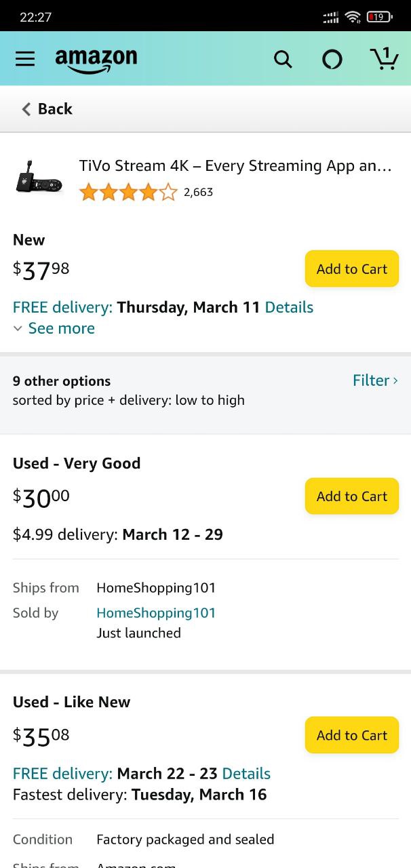Add the New $37.98 offer to cart
411x868 pixels.
pos(352,269)
